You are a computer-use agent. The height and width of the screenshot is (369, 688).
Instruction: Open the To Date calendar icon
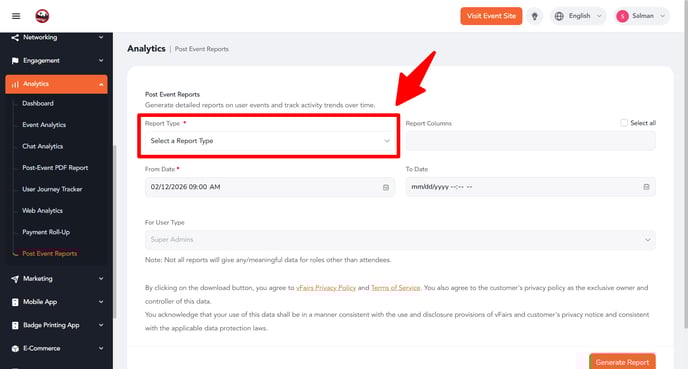coord(646,187)
